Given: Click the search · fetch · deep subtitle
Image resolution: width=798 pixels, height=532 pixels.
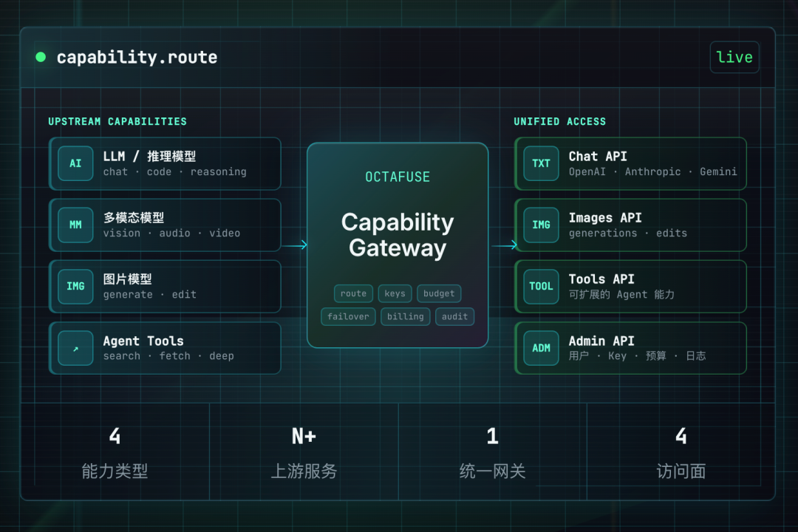Looking at the screenshot, I should click(168, 356).
